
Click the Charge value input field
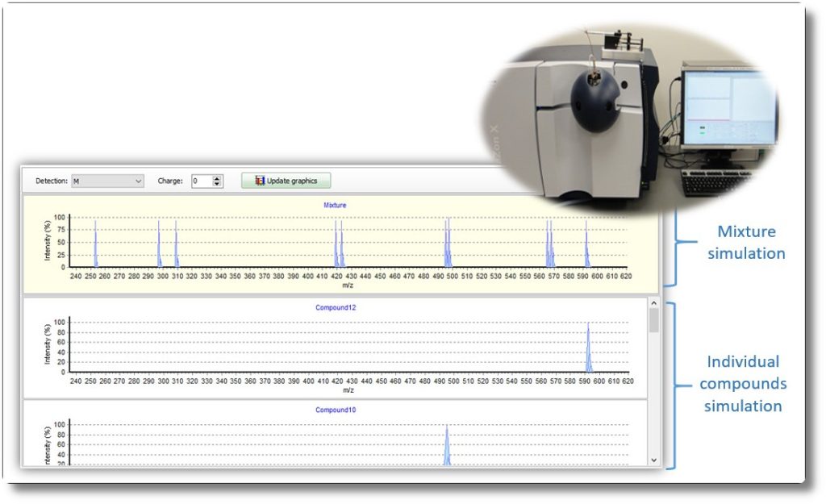pyautogui.click(x=202, y=181)
